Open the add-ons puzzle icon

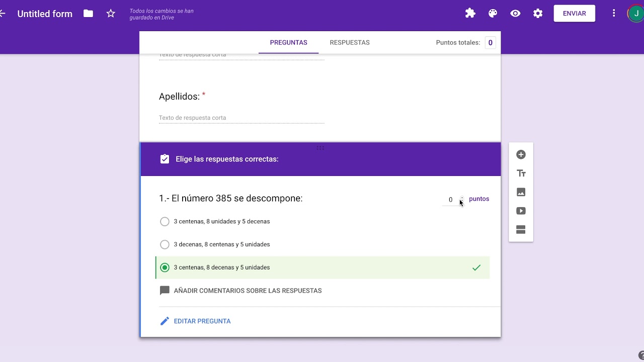coord(470,14)
